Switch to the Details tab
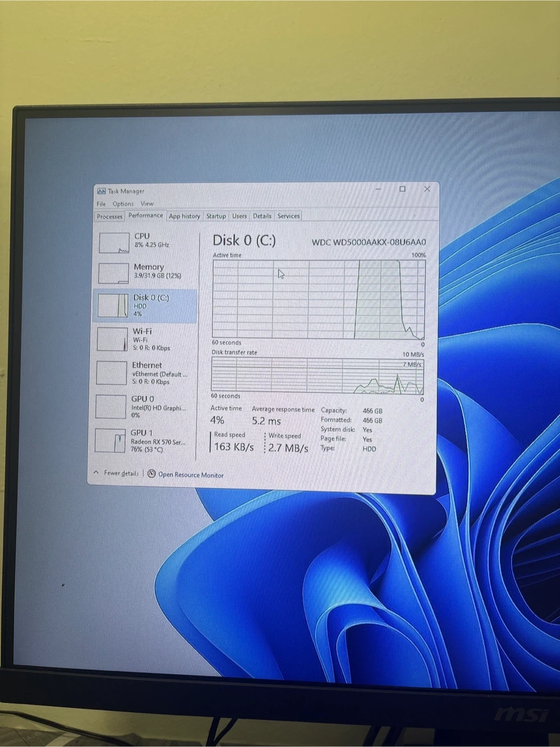This screenshot has height=747, width=560. [x=262, y=216]
